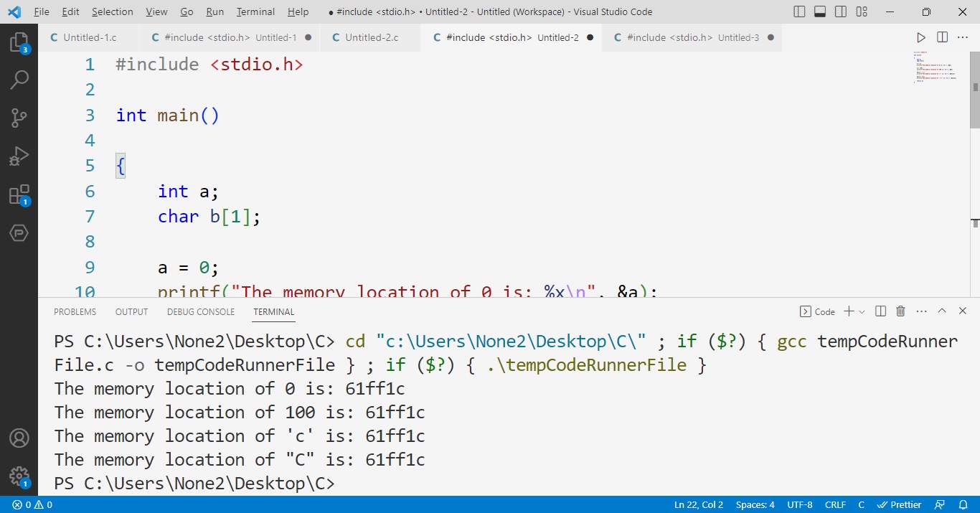Image resolution: width=980 pixels, height=513 pixels.
Task: Switch to the PROBLEMS panel tab
Action: point(75,311)
